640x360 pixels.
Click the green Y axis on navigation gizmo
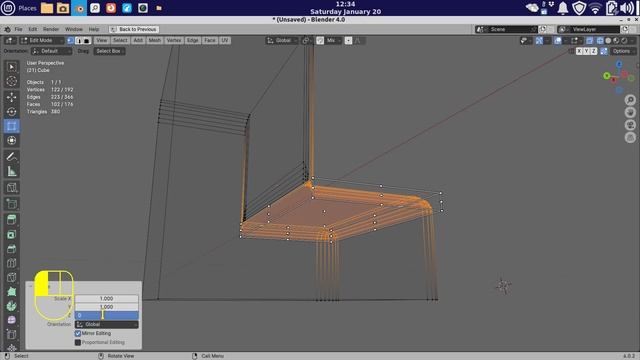[x=607, y=76]
